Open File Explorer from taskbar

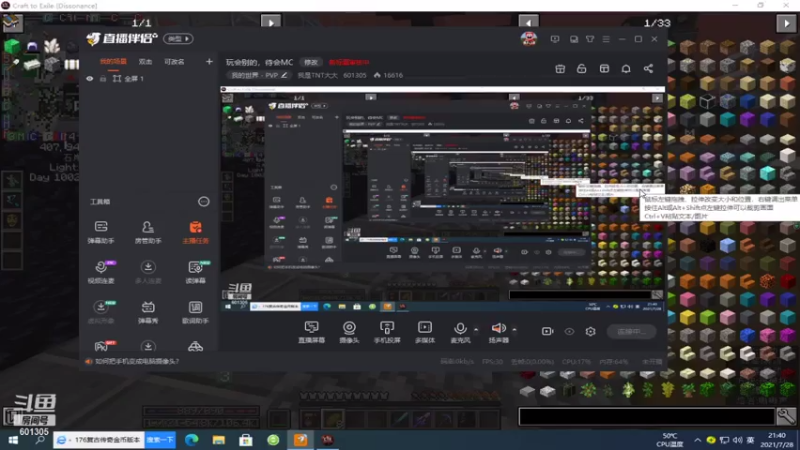tap(219, 440)
